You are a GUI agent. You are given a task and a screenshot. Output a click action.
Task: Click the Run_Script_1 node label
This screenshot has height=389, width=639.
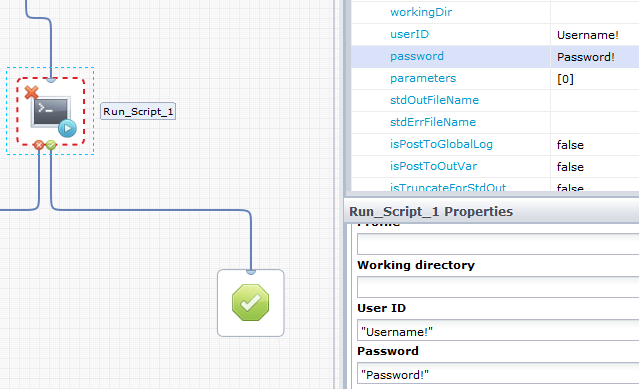pyautogui.click(x=138, y=111)
